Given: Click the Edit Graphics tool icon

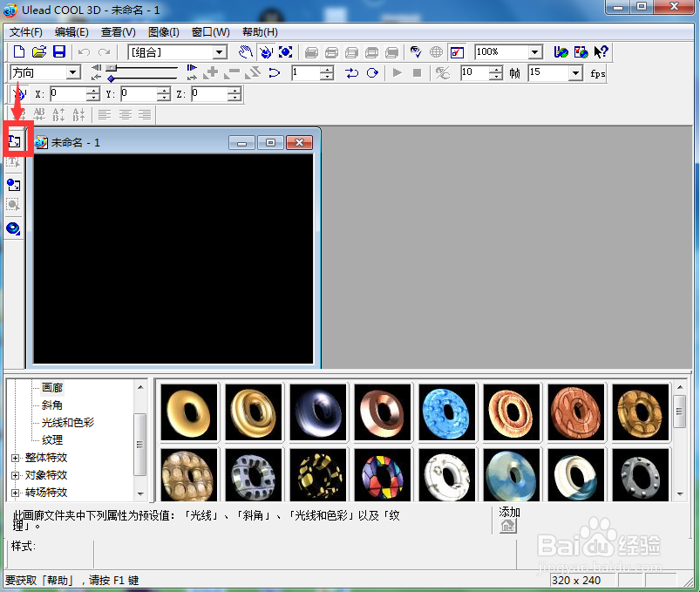Looking at the screenshot, I should (x=13, y=205).
